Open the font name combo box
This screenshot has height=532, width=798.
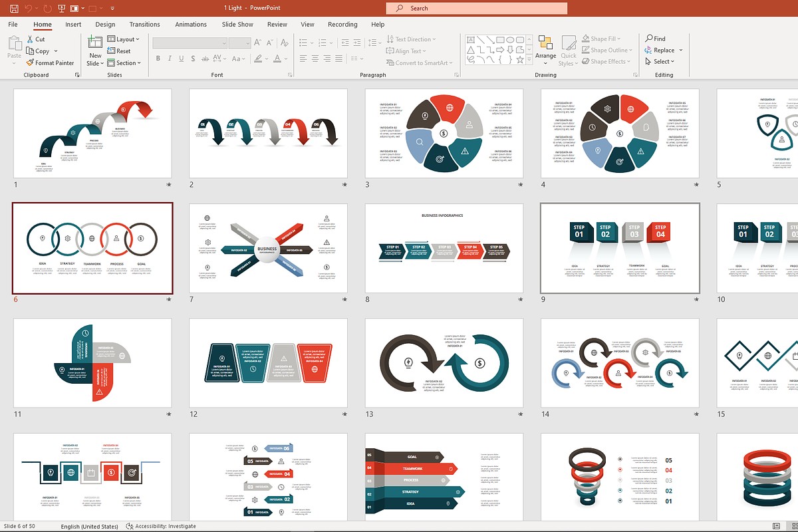(x=190, y=43)
